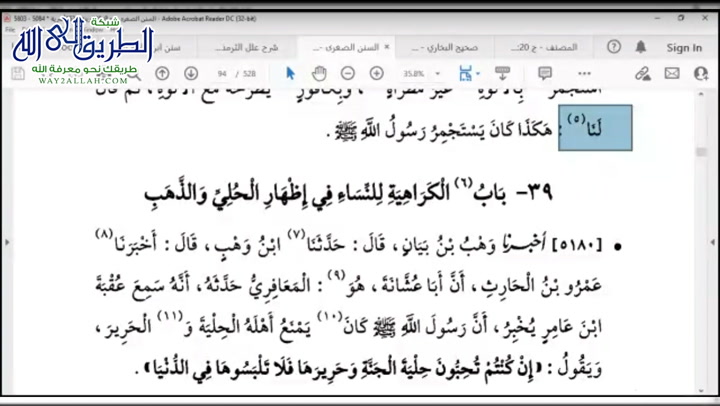Open the Help question mark menu
Viewport: 720px width, 406px height.
pos(614,47)
